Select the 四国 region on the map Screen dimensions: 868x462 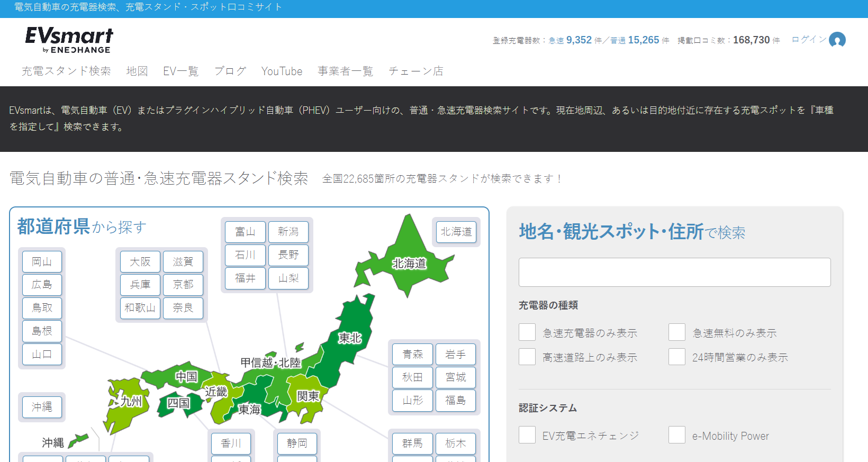point(178,403)
